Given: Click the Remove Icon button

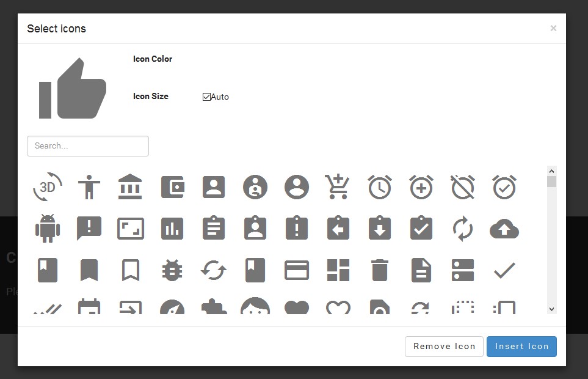Looking at the screenshot, I should pyautogui.click(x=444, y=346).
